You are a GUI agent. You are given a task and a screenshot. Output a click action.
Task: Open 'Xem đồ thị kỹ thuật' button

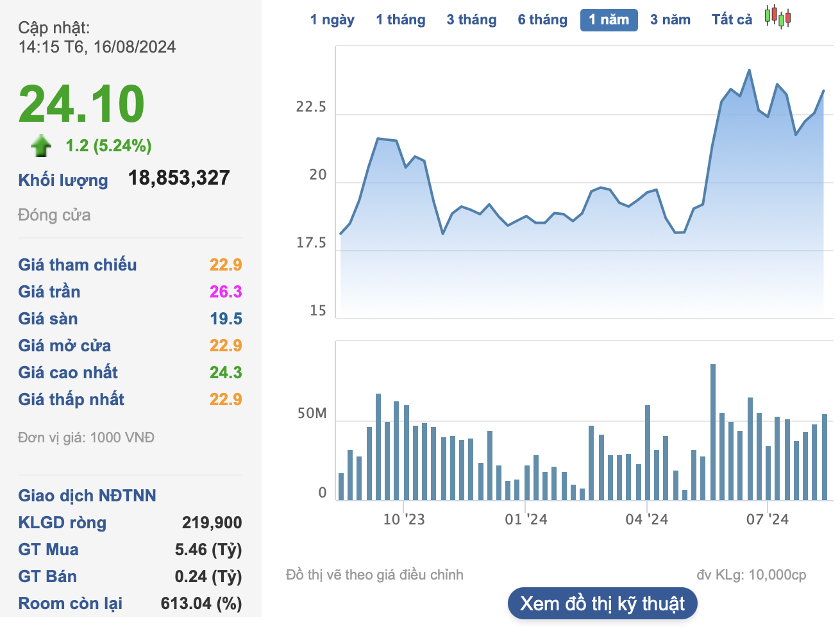(x=602, y=603)
